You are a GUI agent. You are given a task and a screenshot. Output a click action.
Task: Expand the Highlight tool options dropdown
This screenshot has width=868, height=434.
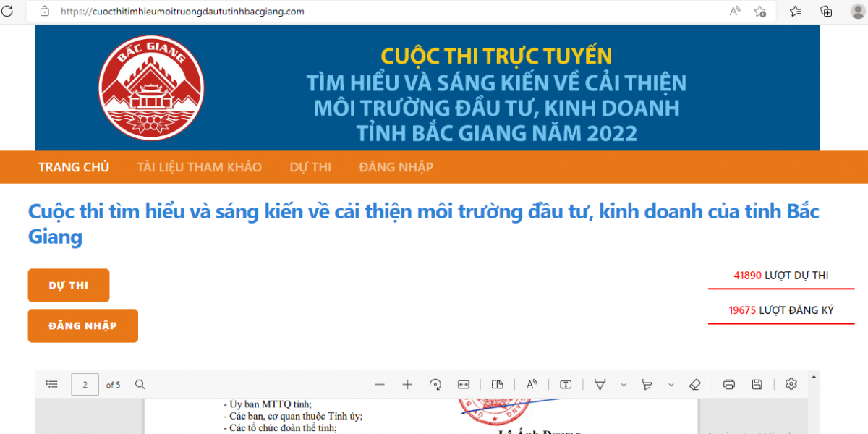671,385
